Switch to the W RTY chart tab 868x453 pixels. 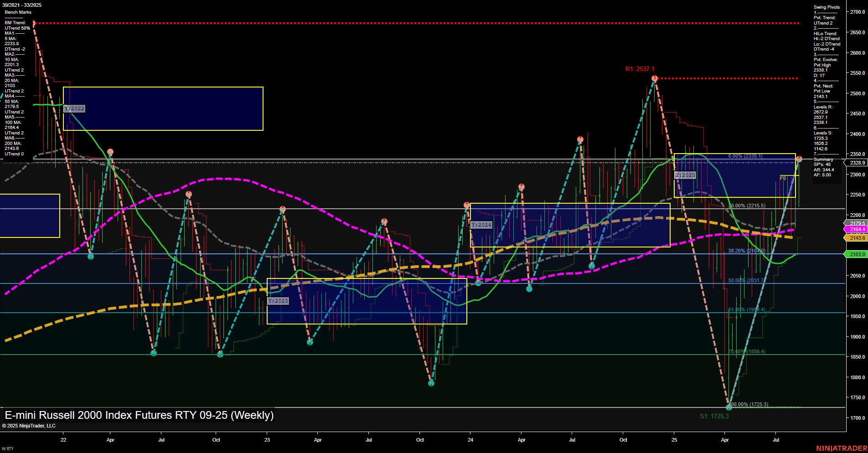[7, 448]
